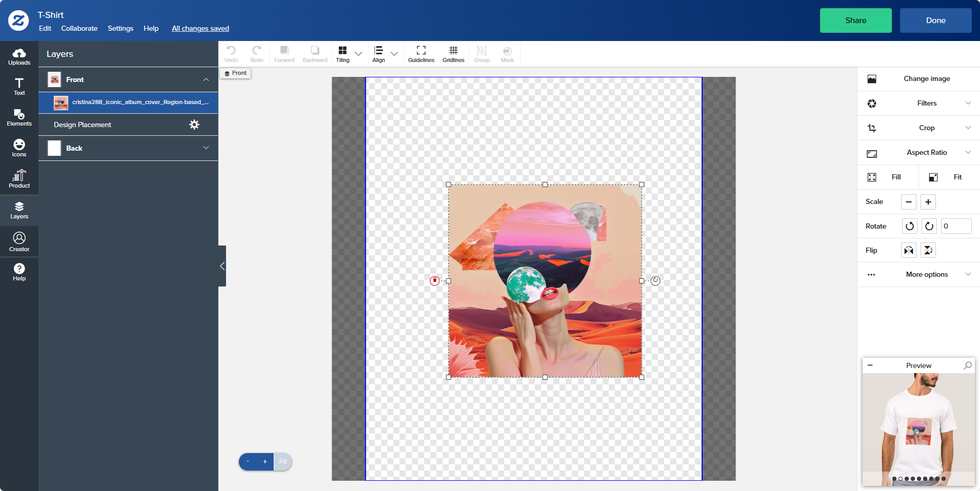The height and width of the screenshot is (491, 980).
Task: Toggle Gridlines display
Action: [x=454, y=54]
